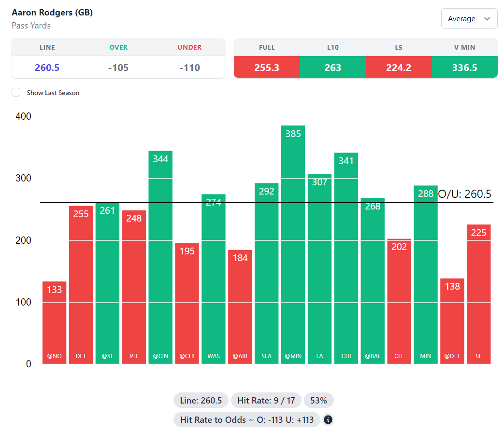The width and height of the screenshot is (504, 432).
Task: Select the PIT bar showing 248
Action: 134,287
